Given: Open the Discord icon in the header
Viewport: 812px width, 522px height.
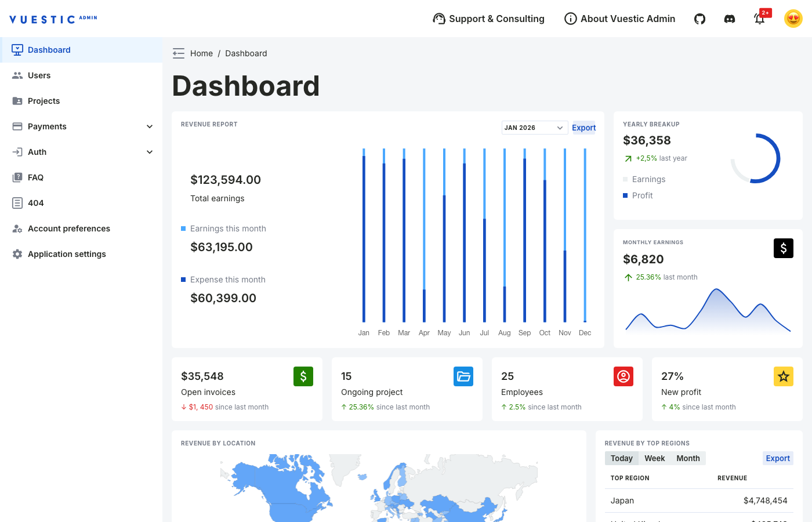Looking at the screenshot, I should tap(729, 19).
